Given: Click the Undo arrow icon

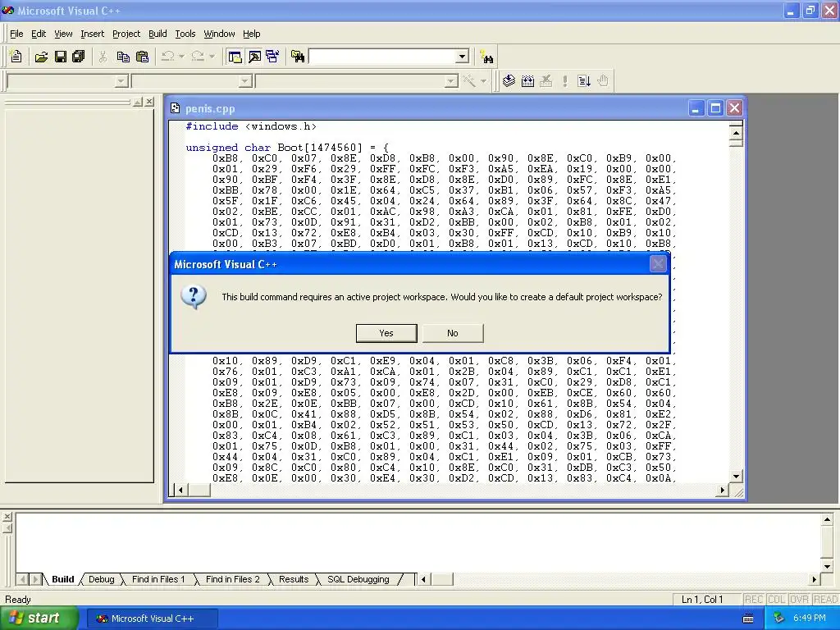Looking at the screenshot, I should click(x=167, y=57).
